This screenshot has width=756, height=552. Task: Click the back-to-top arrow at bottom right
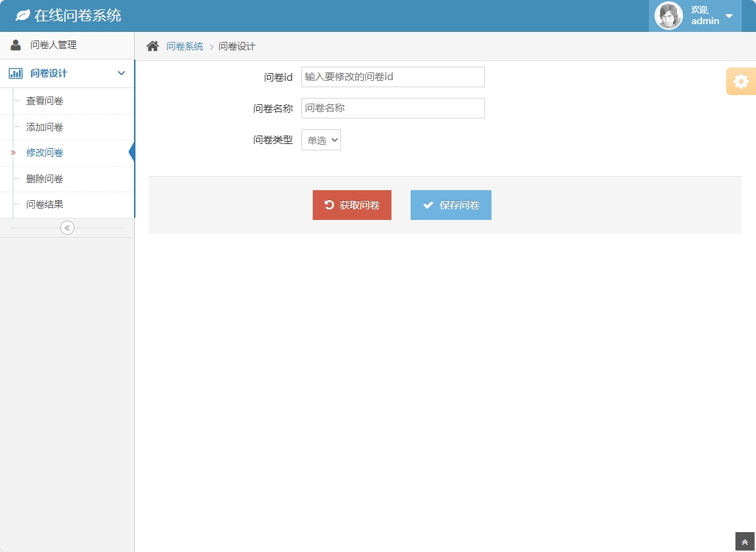tap(745, 542)
